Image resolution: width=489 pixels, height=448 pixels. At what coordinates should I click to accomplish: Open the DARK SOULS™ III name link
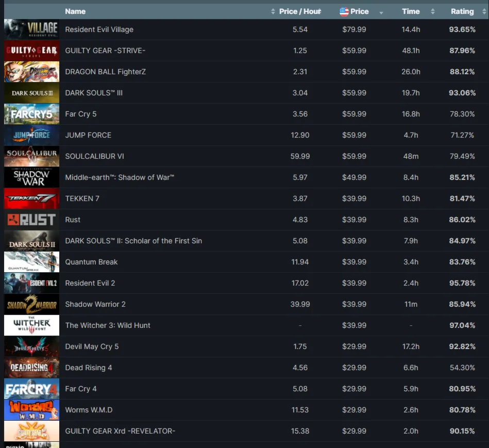[94, 93]
